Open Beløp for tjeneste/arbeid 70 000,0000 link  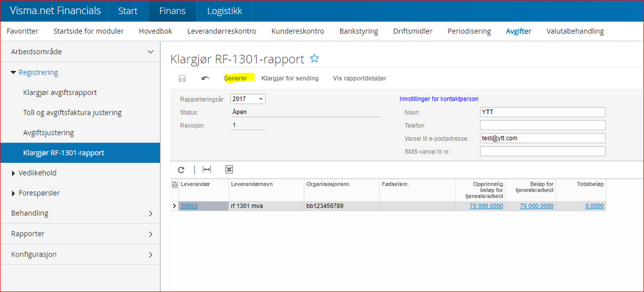(x=536, y=206)
